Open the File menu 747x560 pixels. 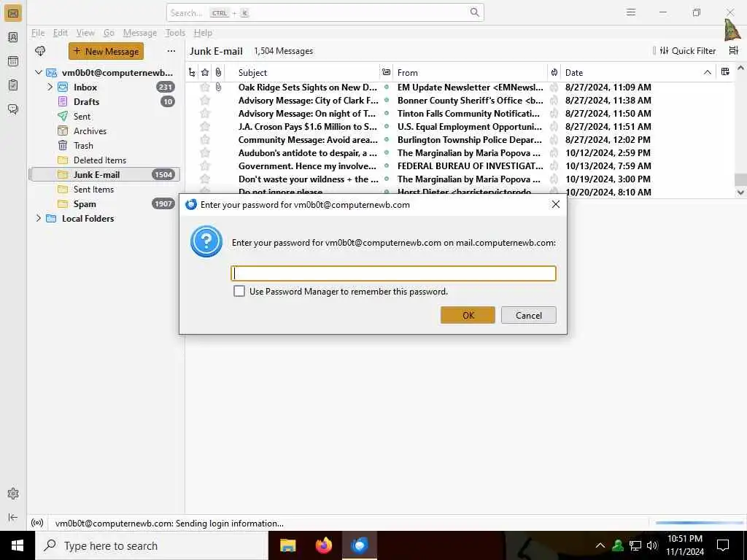[38, 33]
